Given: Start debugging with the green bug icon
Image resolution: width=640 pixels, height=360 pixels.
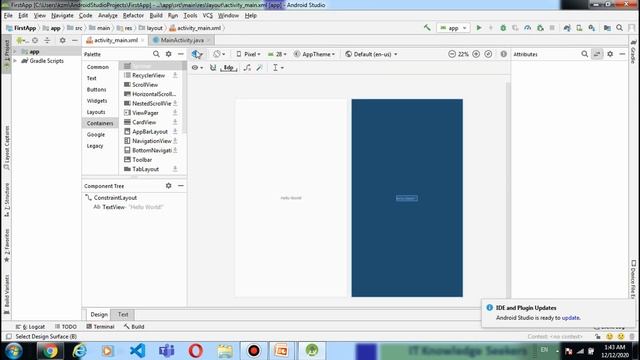Looking at the screenshot, I should point(503,28).
